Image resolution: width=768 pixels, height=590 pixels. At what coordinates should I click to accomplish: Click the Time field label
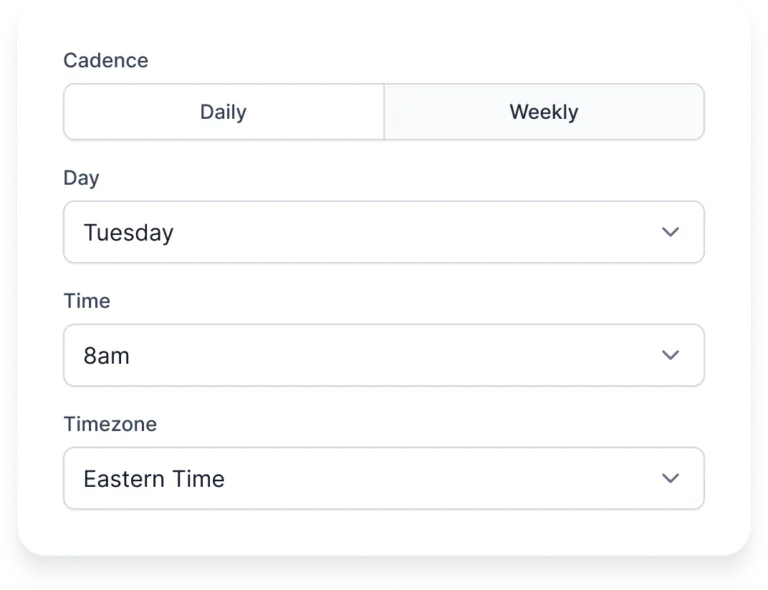[x=87, y=301]
